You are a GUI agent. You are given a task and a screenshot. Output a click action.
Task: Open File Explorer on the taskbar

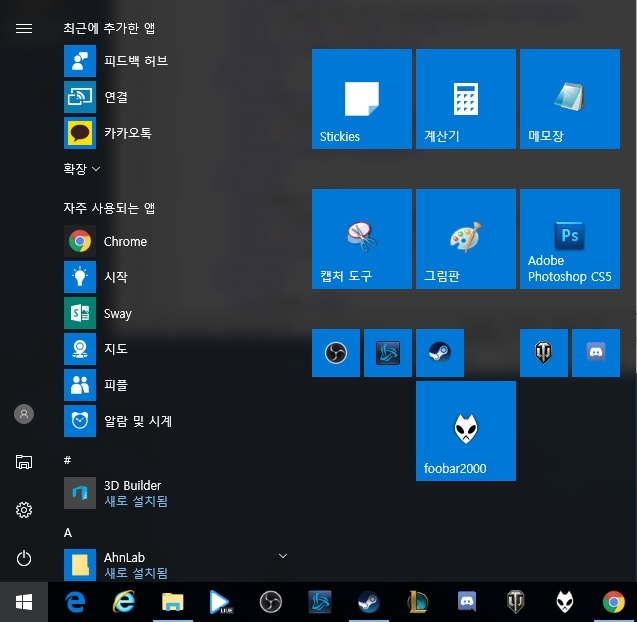tap(173, 602)
